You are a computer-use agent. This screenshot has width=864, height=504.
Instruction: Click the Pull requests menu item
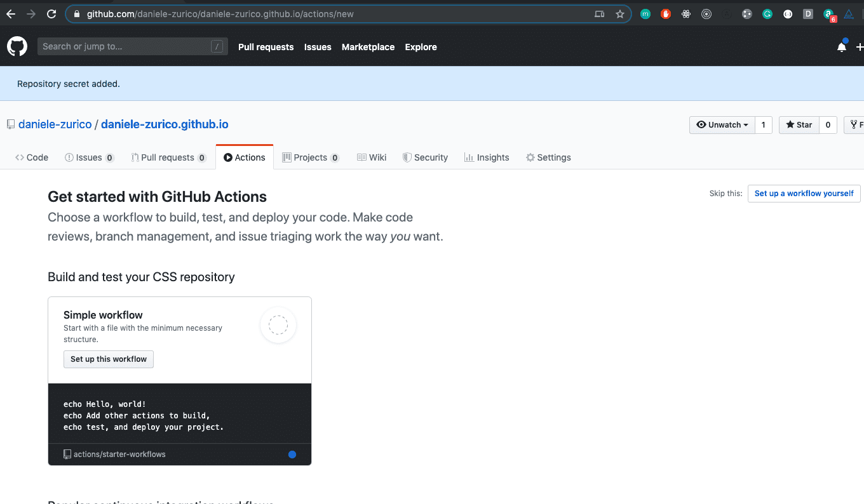[x=266, y=46]
